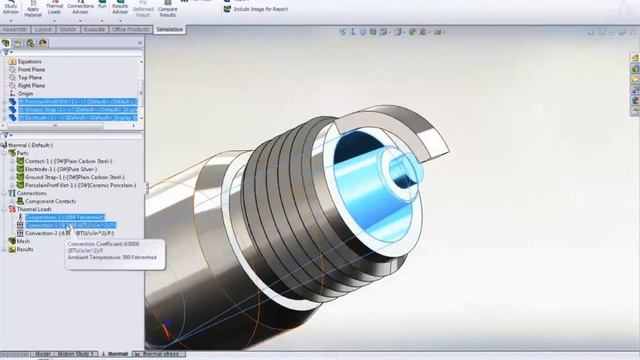Collapse the Parts folder expander
The height and width of the screenshot is (360, 640).
tap(4, 153)
